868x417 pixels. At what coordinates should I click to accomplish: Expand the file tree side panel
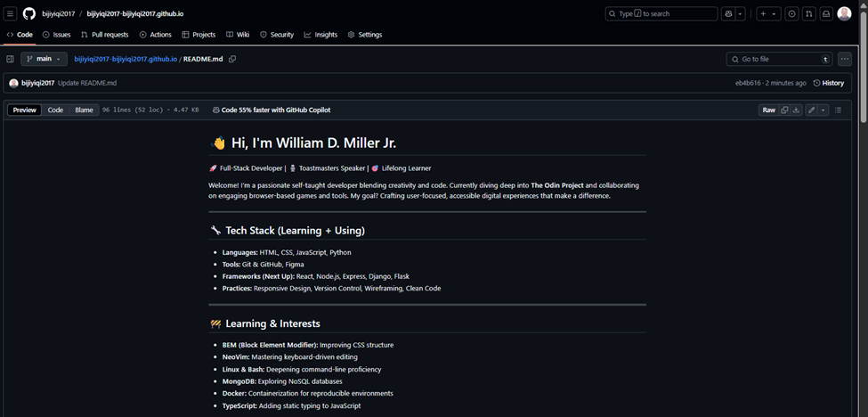[10, 59]
